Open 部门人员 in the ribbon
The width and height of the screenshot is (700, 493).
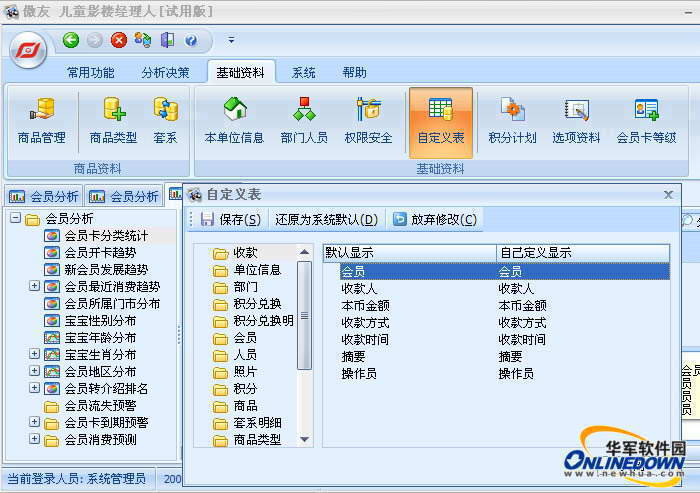(304, 121)
